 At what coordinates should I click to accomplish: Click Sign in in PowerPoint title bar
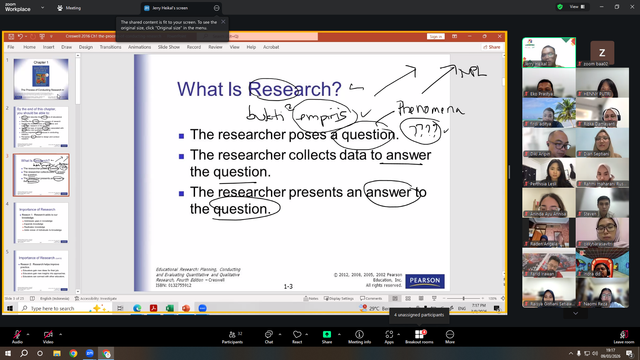coord(436,36)
